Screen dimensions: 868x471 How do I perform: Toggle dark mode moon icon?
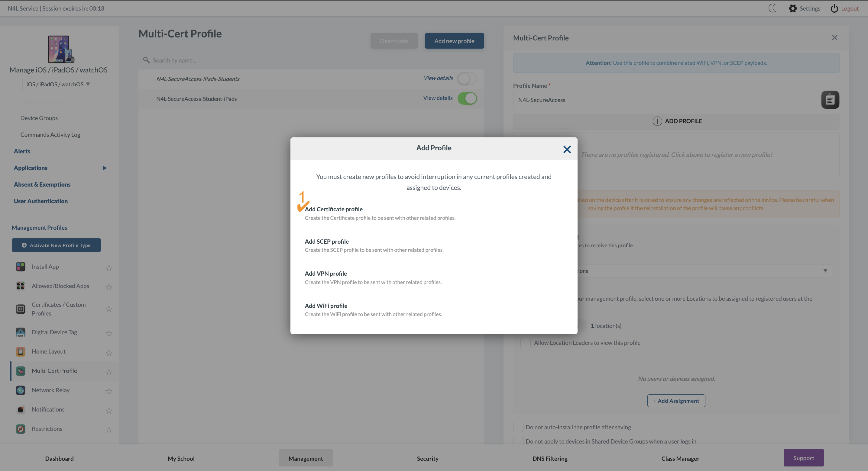[x=772, y=8]
